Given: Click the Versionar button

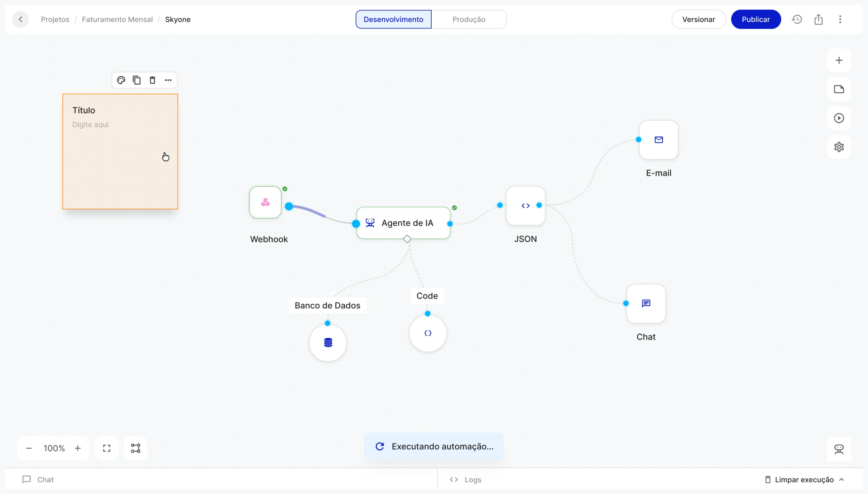Looking at the screenshot, I should [x=698, y=19].
